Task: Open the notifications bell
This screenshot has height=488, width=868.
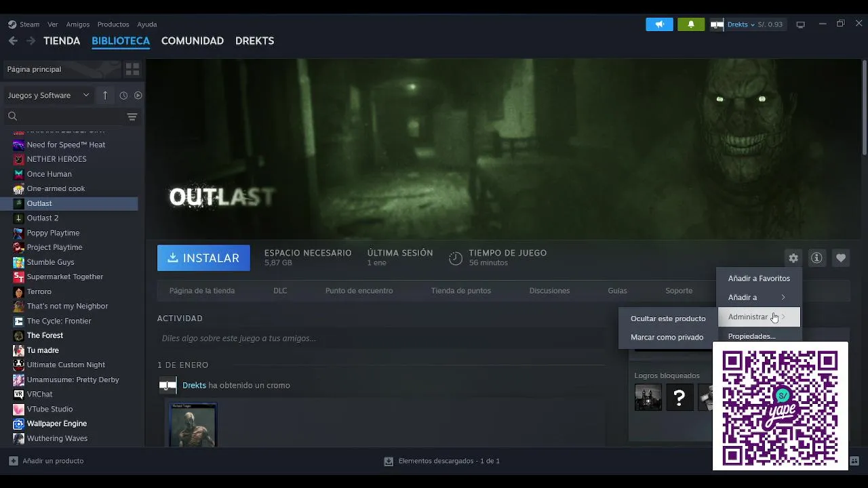Action: 691,24
